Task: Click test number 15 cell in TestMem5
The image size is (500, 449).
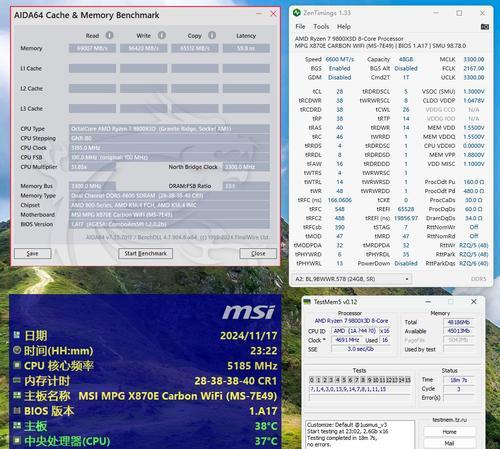Action: (x=408, y=380)
